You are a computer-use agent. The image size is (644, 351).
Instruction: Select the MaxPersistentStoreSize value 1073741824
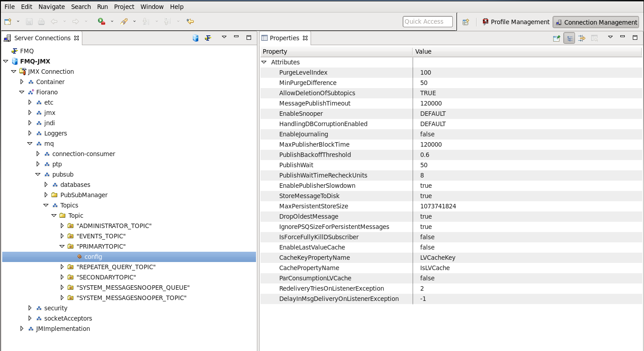click(x=438, y=206)
